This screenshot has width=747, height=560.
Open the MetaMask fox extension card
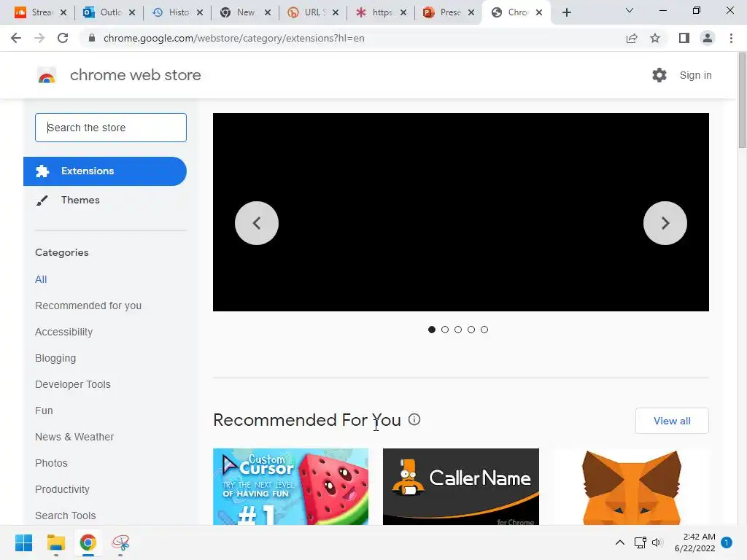click(631, 486)
